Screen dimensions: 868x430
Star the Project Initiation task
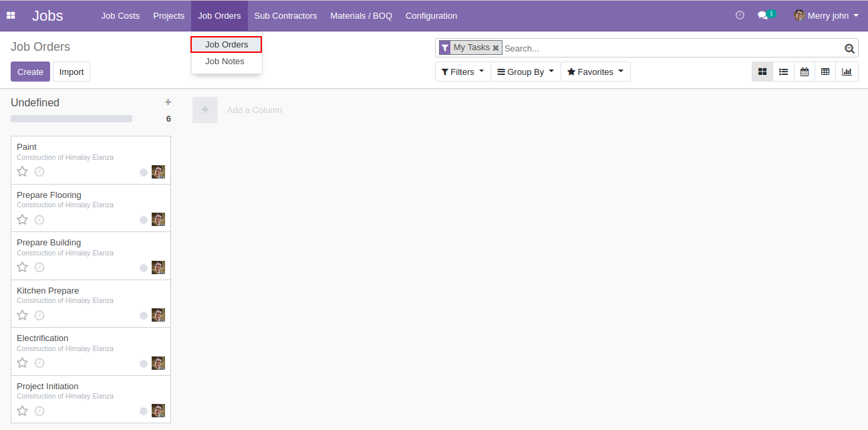22,411
